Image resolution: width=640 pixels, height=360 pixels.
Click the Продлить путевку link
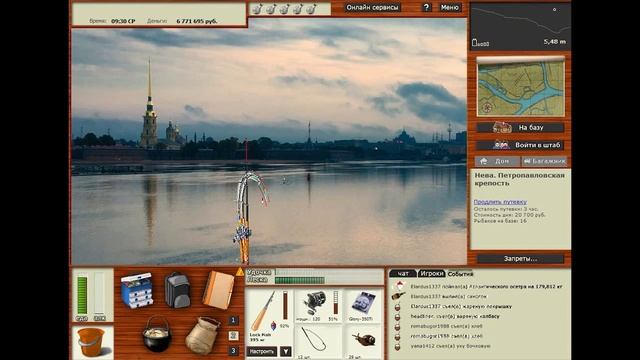[500, 202]
